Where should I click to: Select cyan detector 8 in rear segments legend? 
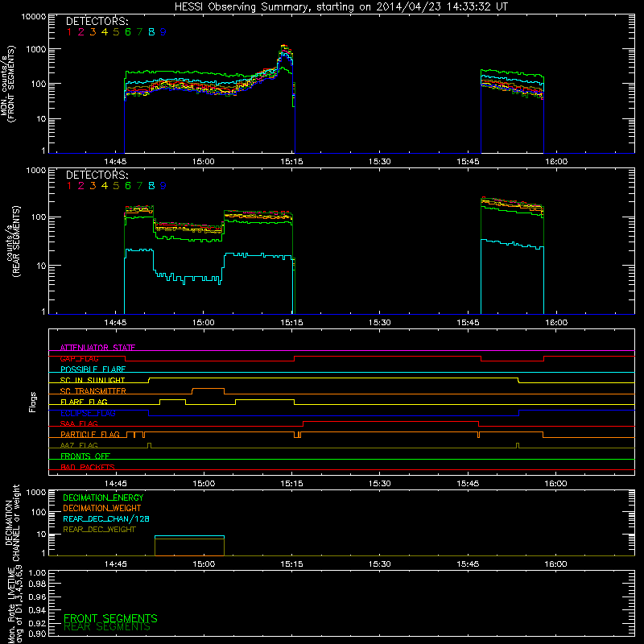(x=151, y=186)
